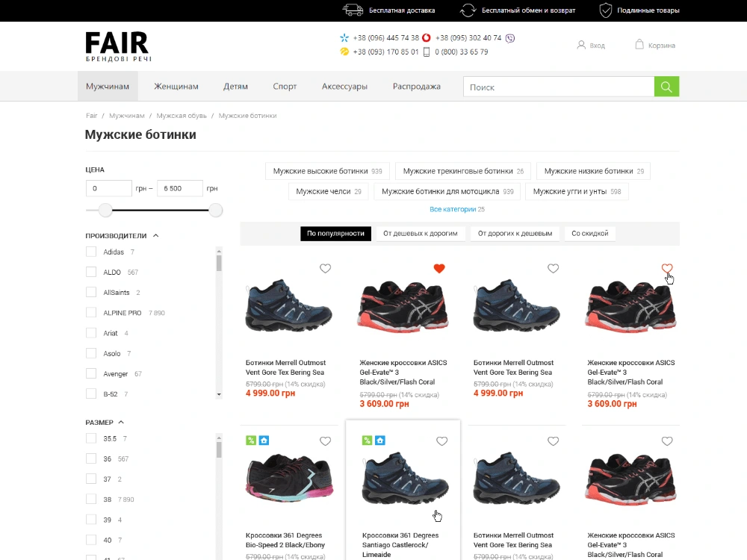747x560 pixels.
Task: Select the Ariat brand checkbox
Action: click(x=91, y=333)
